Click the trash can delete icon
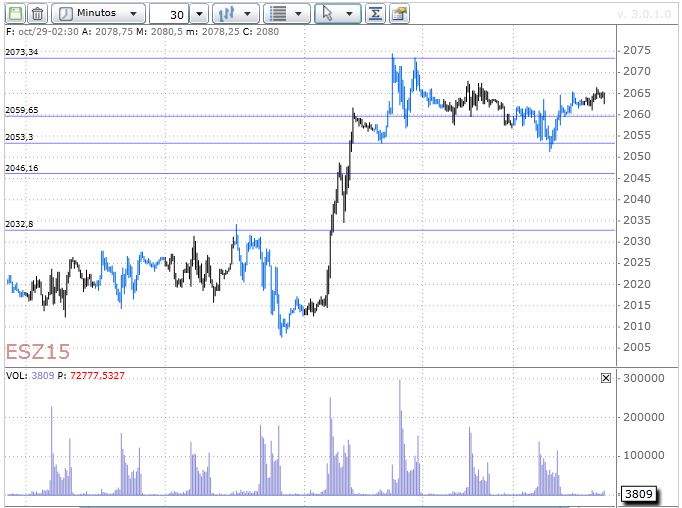 37,14
